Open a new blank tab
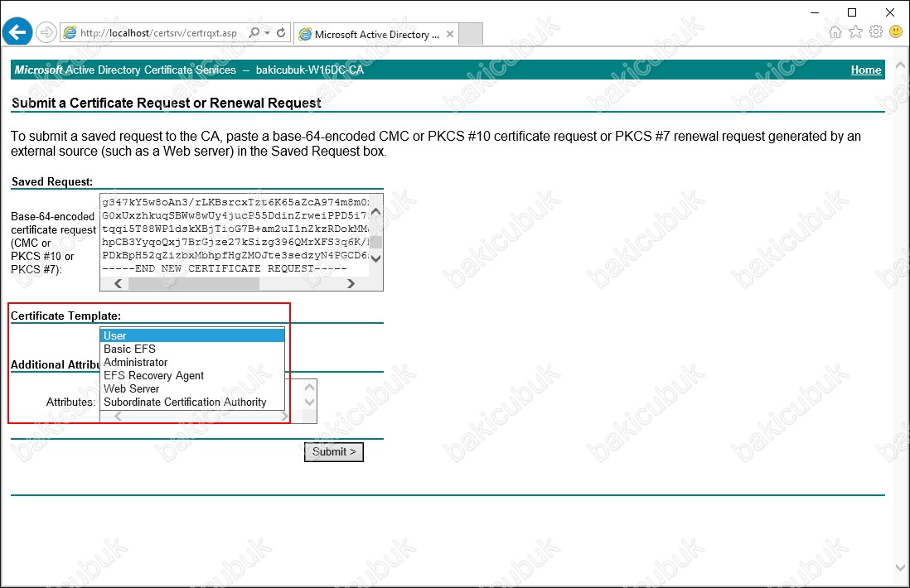The image size is (910, 588). tap(471, 34)
